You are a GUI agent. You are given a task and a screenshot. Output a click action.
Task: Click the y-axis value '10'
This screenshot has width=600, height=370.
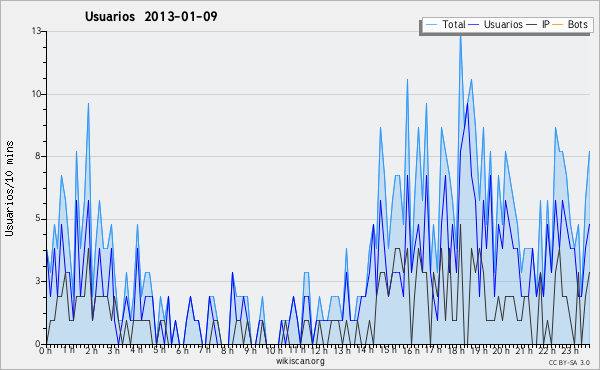coord(36,94)
